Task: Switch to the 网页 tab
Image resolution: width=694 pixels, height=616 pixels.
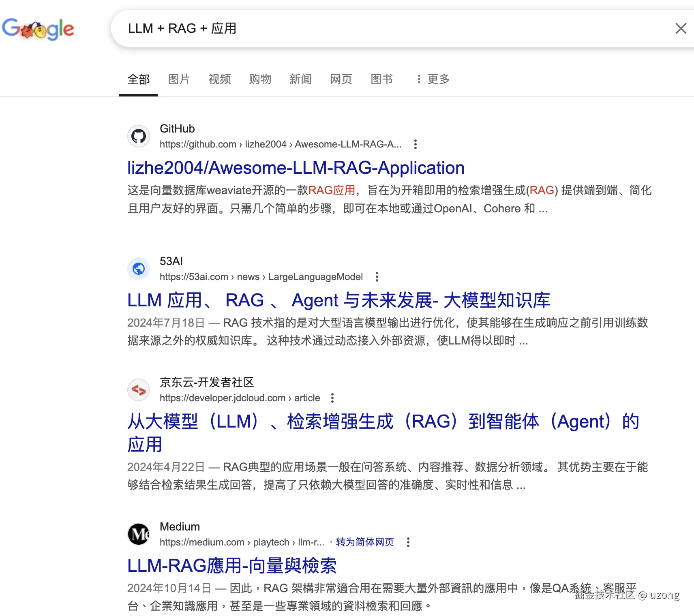Action: pyautogui.click(x=341, y=79)
